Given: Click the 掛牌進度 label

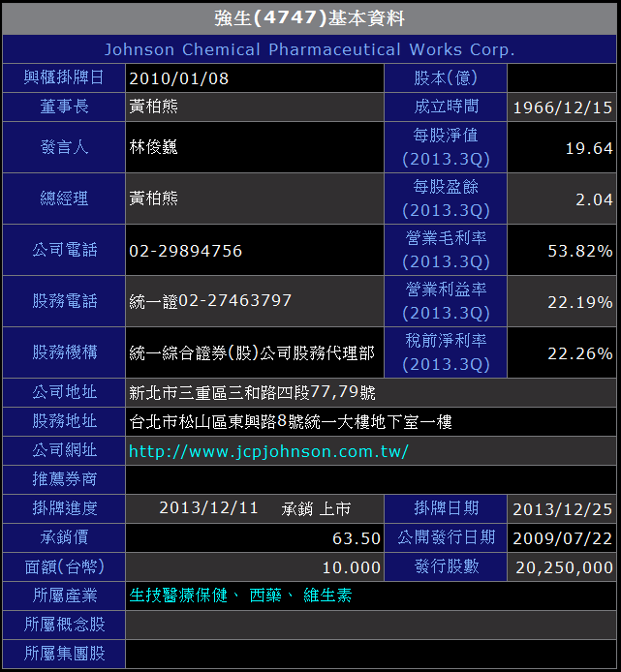Looking at the screenshot, I should [64, 508].
